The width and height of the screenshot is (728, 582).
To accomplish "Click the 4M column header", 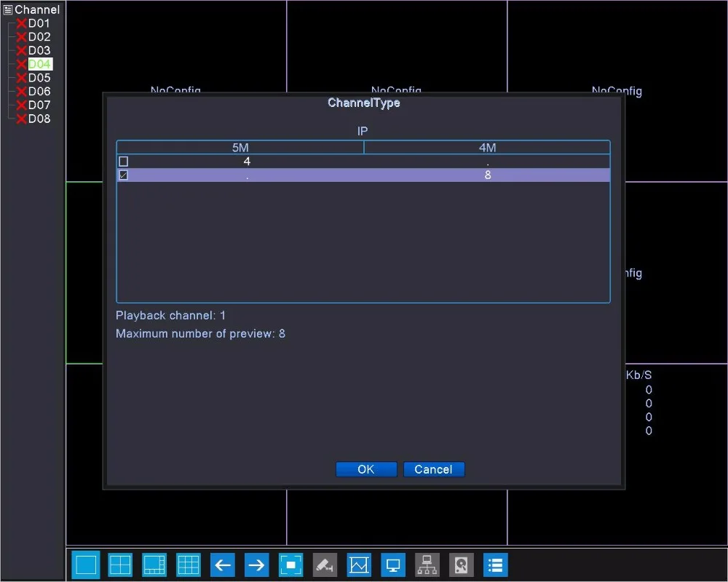I will [x=487, y=148].
